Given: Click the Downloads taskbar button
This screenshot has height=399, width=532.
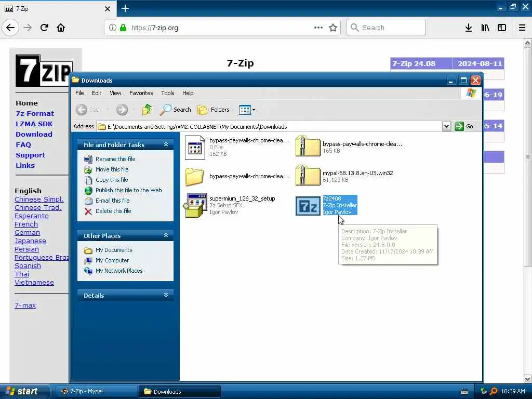Looking at the screenshot, I should (x=179, y=392).
